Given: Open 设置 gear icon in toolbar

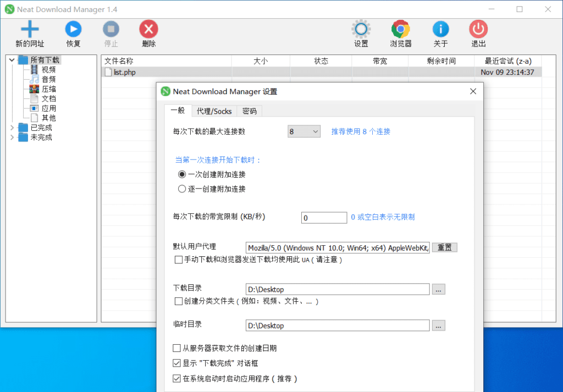Looking at the screenshot, I should pos(361,29).
